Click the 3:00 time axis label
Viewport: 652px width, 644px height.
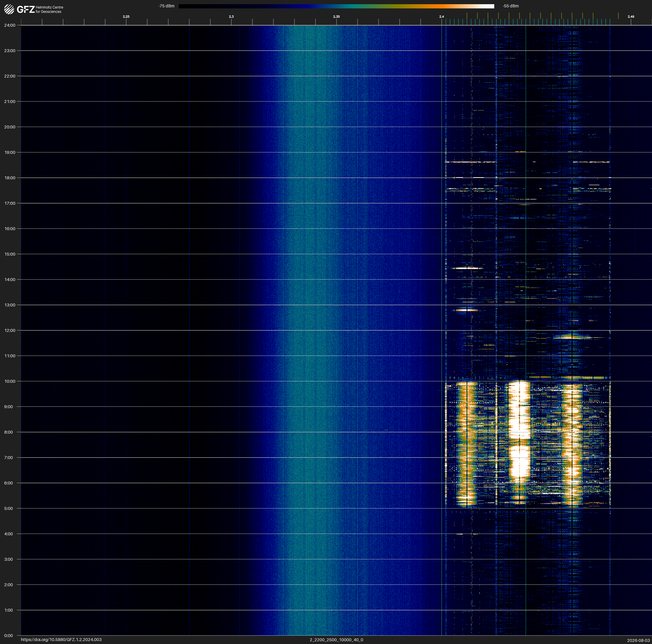pos(8,559)
